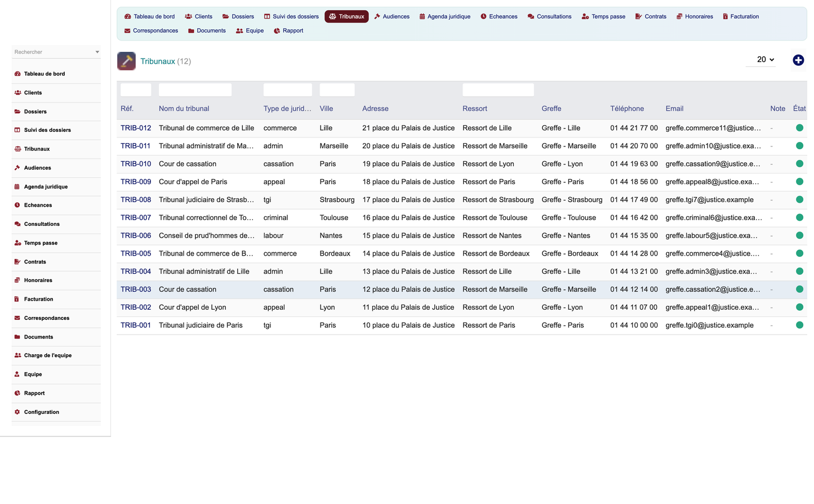Click the gavel Tribunaux module icon
This screenshot has width=814, height=504.
[x=126, y=61]
